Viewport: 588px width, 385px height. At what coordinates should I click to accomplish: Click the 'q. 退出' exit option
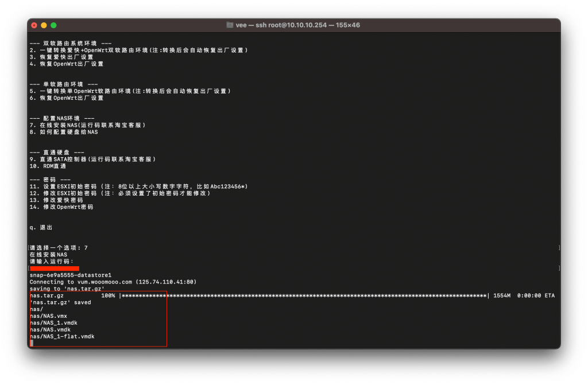(x=41, y=227)
